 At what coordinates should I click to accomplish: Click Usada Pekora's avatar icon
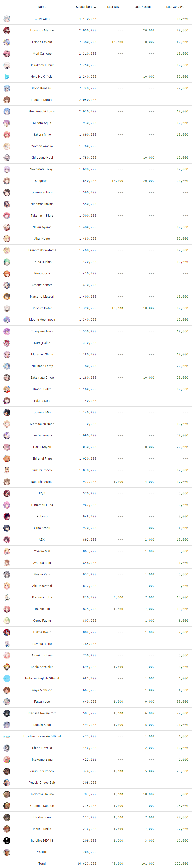click(7, 42)
